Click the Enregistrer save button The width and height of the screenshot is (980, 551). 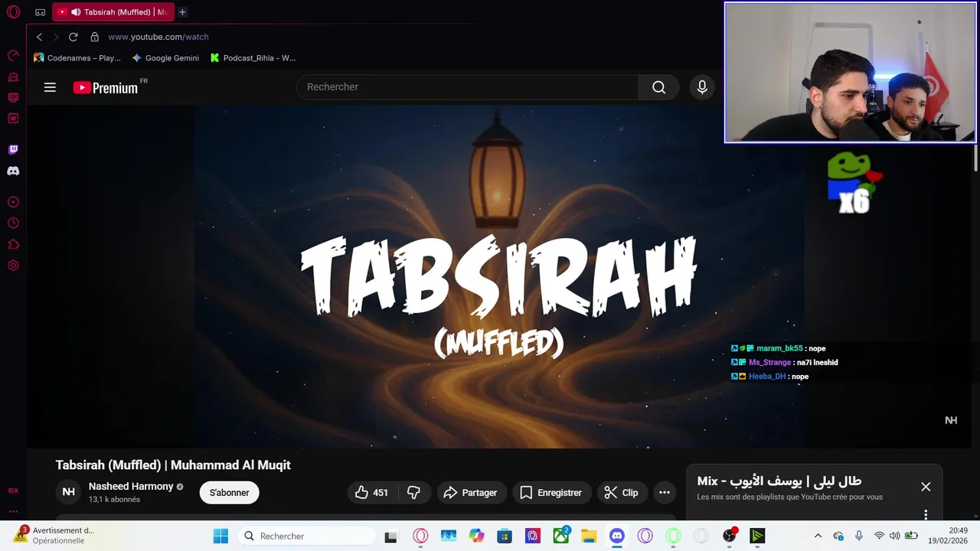551,493
